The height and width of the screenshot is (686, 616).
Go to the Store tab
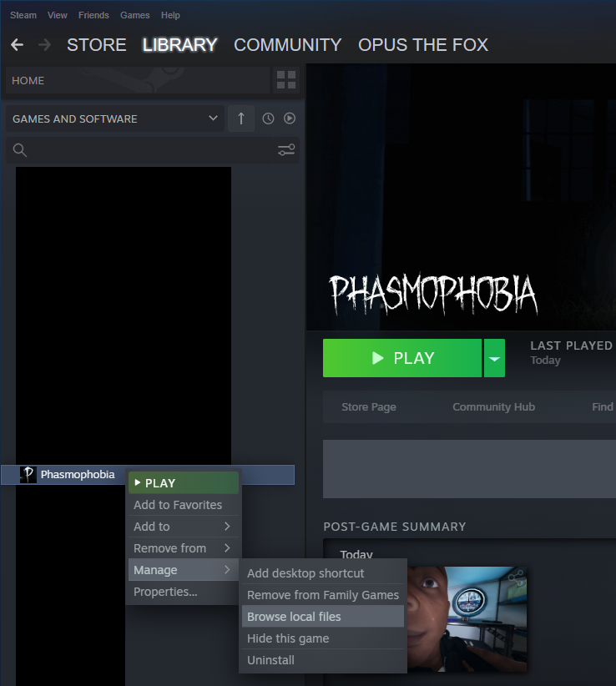pos(96,44)
